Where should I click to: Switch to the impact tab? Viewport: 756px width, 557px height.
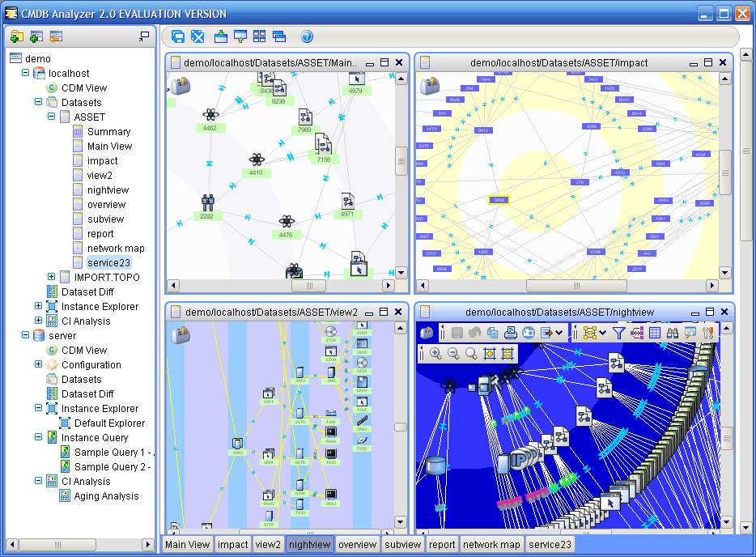click(x=233, y=545)
